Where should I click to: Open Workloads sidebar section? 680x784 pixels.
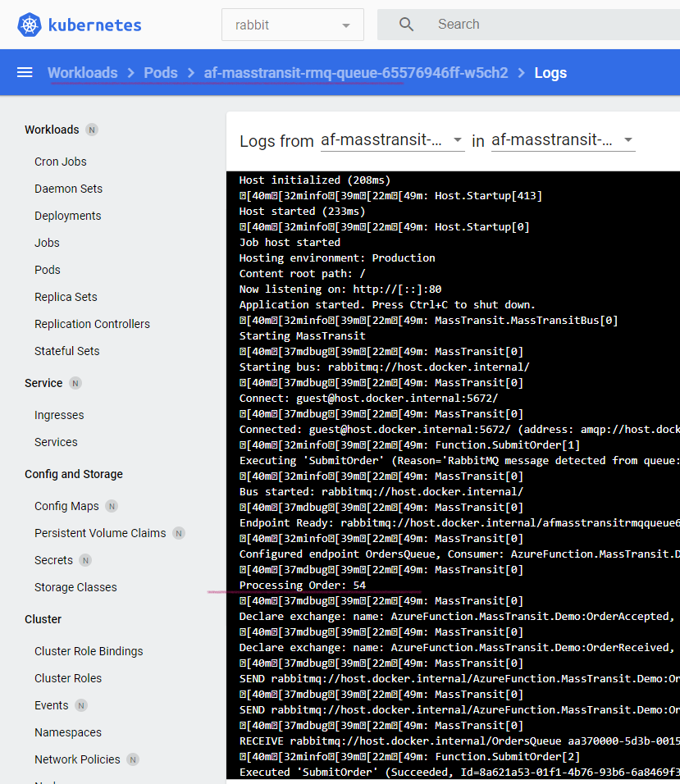click(x=52, y=130)
